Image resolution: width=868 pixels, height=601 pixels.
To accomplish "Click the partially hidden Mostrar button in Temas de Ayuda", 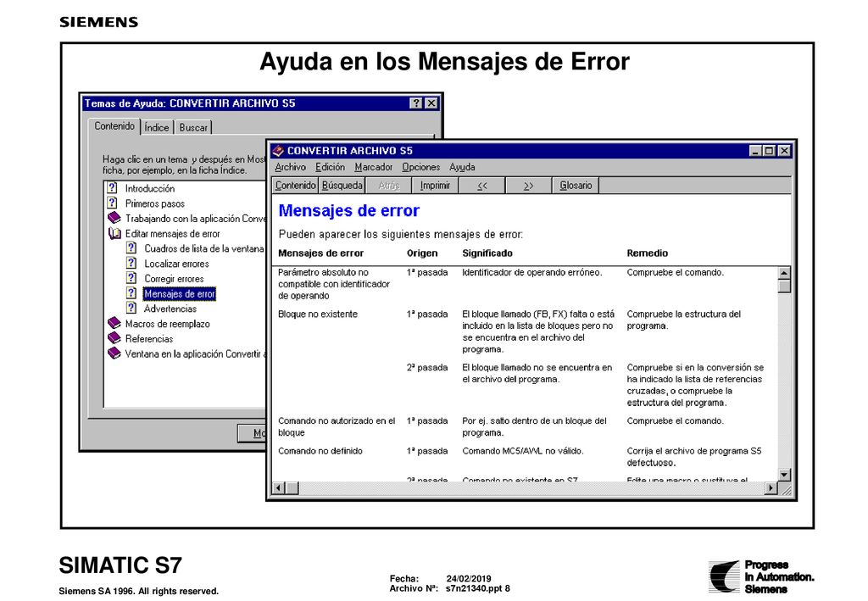I will [x=252, y=433].
